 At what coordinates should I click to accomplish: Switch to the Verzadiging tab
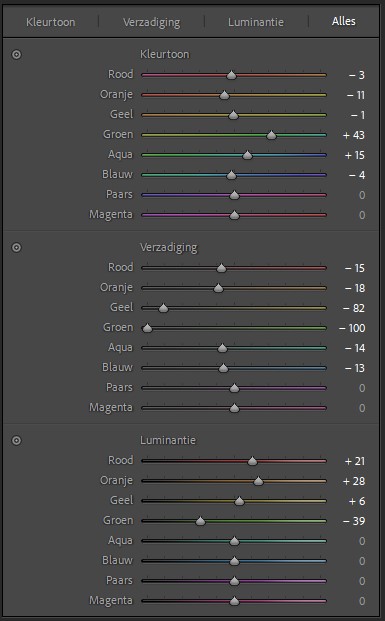coord(151,22)
